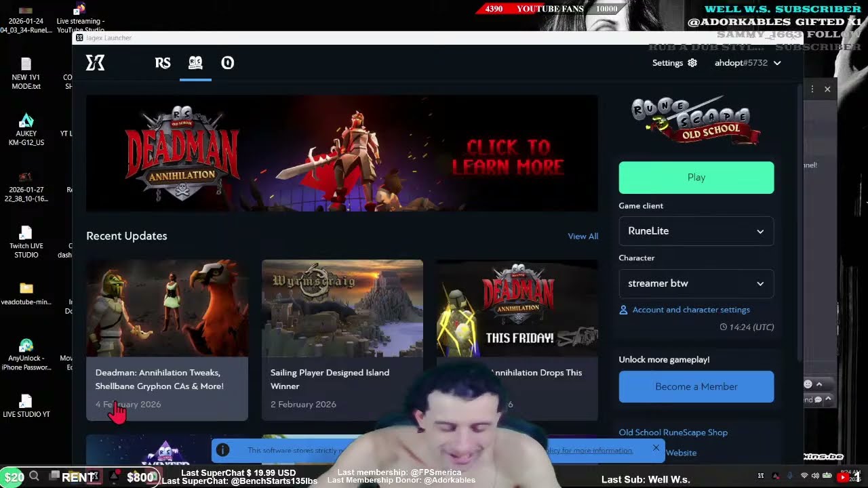Click the green Play button
Screen dimensions: 868x488
click(696, 178)
